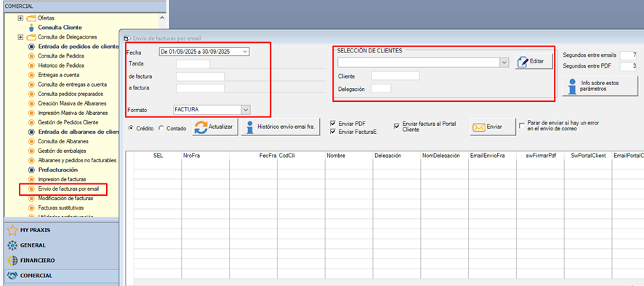
Task: Click the Consulta de Delegaciones folder icon
Action: [31, 37]
